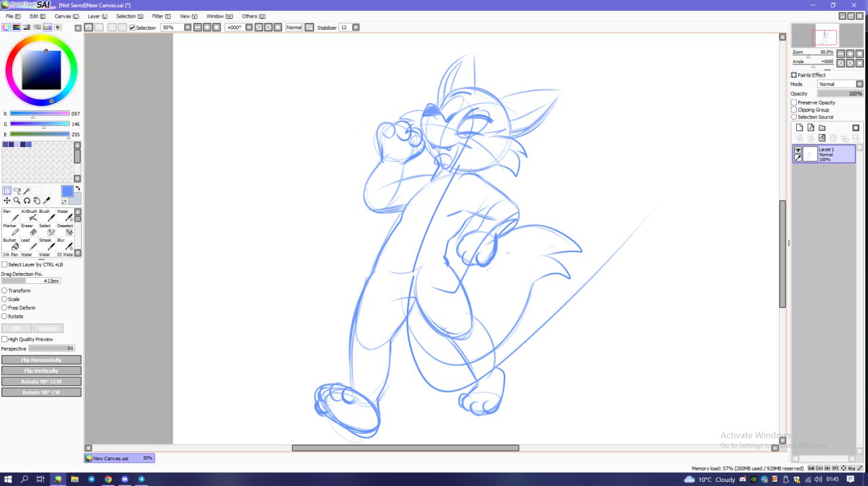Screen dimensions: 868x486
Task: Expand the Paints Effect section
Action: 794,75
